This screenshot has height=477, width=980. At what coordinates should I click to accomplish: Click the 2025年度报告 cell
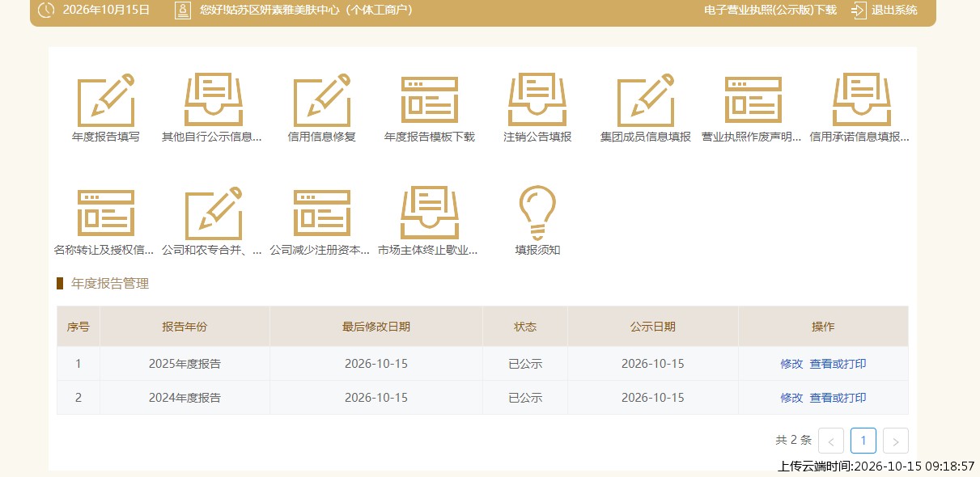coord(185,364)
